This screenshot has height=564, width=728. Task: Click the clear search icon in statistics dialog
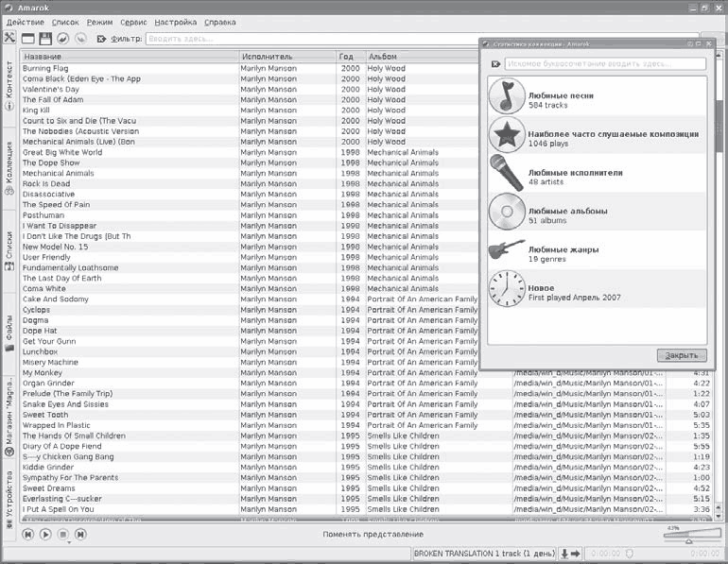click(495, 64)
